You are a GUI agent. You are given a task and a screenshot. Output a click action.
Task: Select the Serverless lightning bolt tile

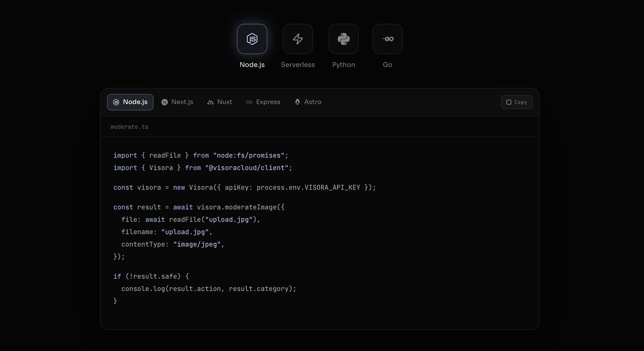coord(298,39)
